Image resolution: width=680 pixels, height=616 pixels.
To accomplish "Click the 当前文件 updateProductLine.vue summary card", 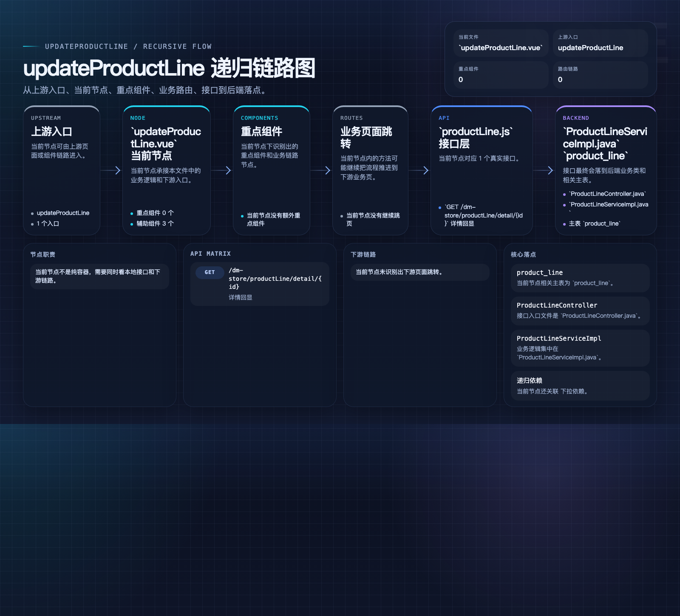I will 501,43.
